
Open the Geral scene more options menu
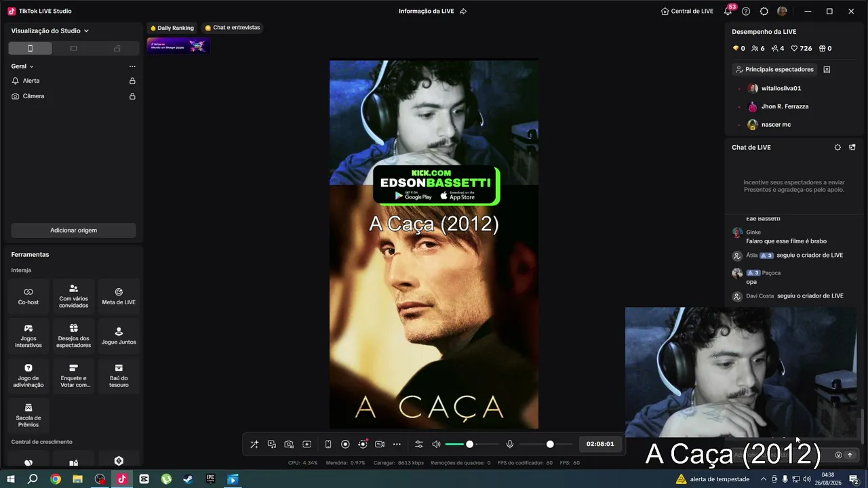pos(132,66)
